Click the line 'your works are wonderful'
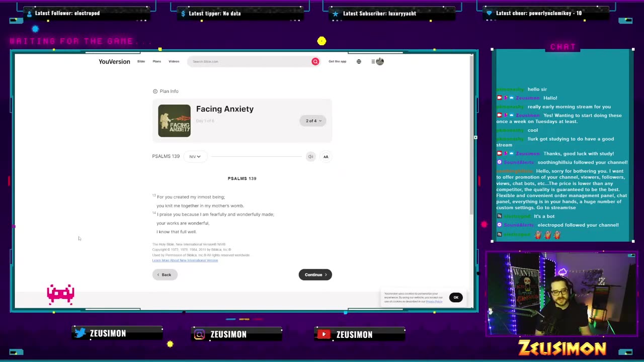This screenshot has height=362, width=644. [x=183, y=223]
